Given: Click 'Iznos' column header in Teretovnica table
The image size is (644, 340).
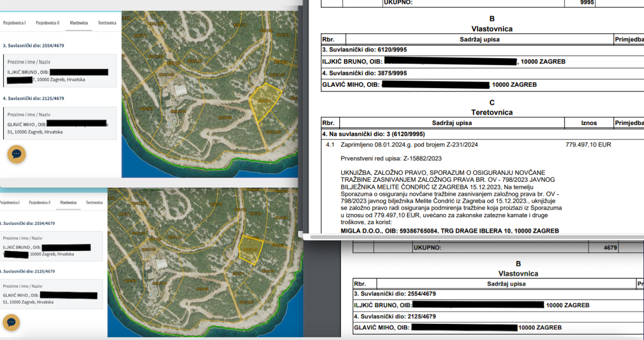Looking at the screenshot, I should point(589,123).
